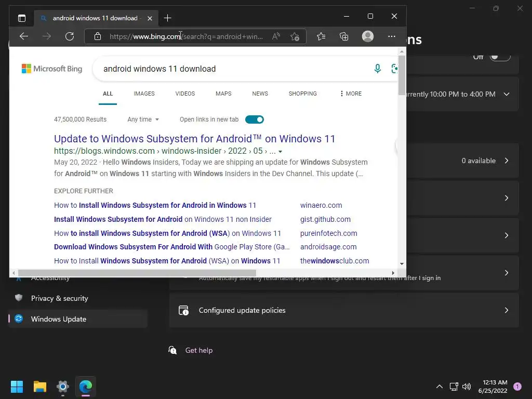The width and height of the screenshot is (532, 399).
Task: Toggle Open links in new tab switch
Action: coord(255,119)
